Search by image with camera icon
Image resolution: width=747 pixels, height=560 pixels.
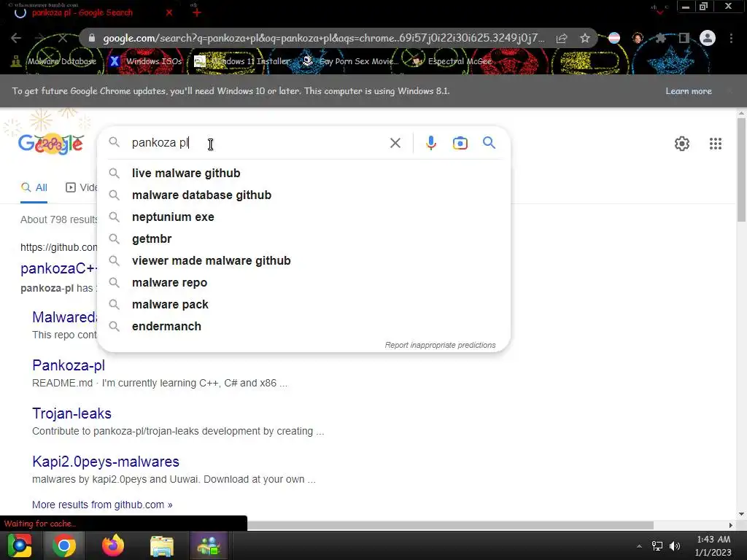click(460, 143)
